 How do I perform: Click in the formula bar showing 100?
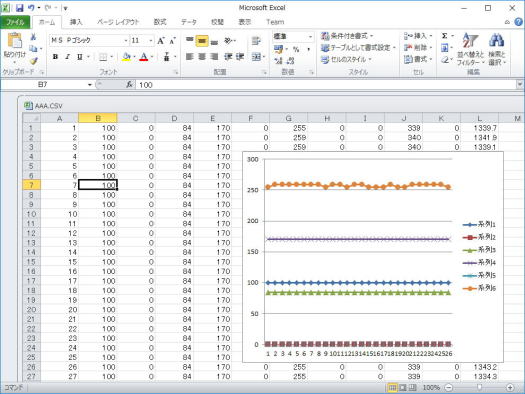(x=325, y=85)
